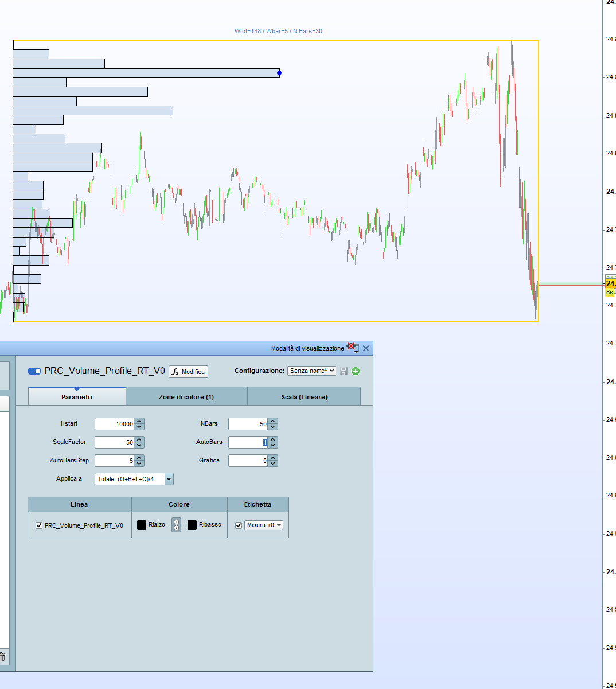Viewport: 616px width, 689px height.
Task: Click the Etichetta column header
Action: coord(258,504)
